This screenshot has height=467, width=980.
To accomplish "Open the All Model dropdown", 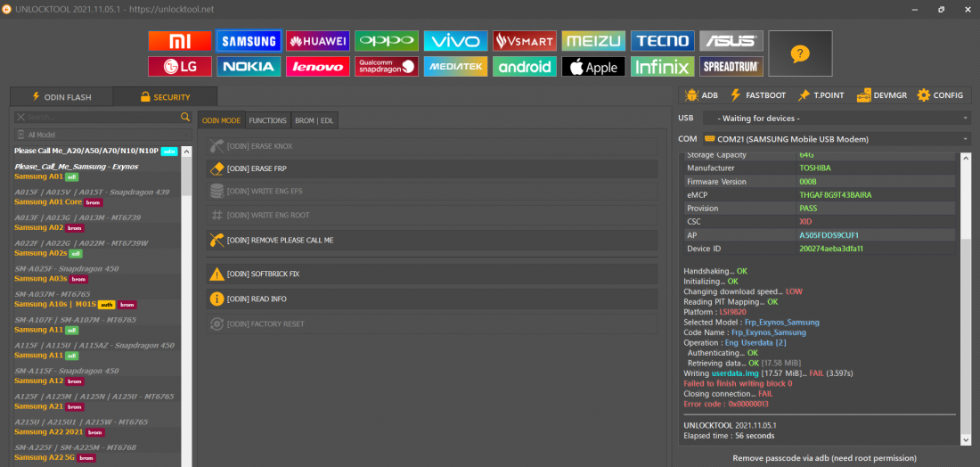I will [x=103, y=135].
